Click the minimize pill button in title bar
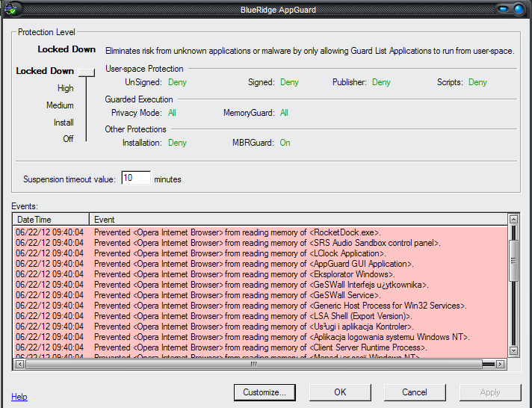 tap(504, 9)
